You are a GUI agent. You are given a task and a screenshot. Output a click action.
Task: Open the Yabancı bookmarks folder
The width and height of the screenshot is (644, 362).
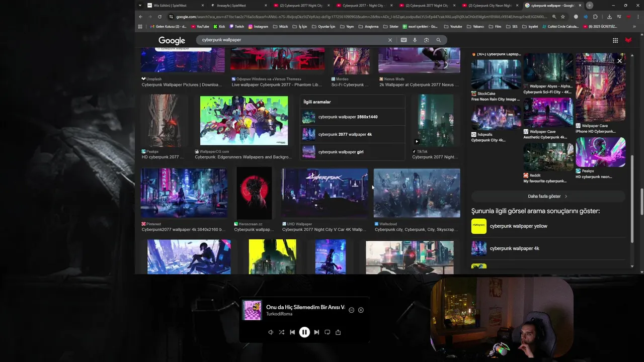(475, 27)
